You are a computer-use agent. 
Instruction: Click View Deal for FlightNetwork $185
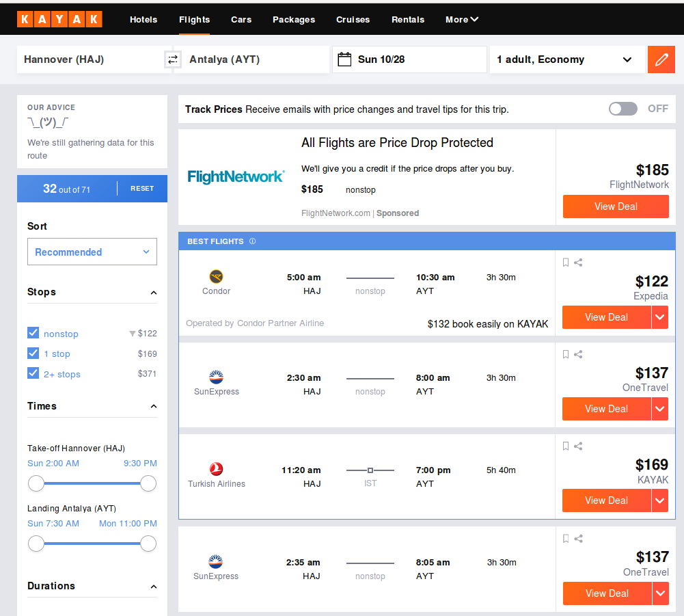(616, 206)
